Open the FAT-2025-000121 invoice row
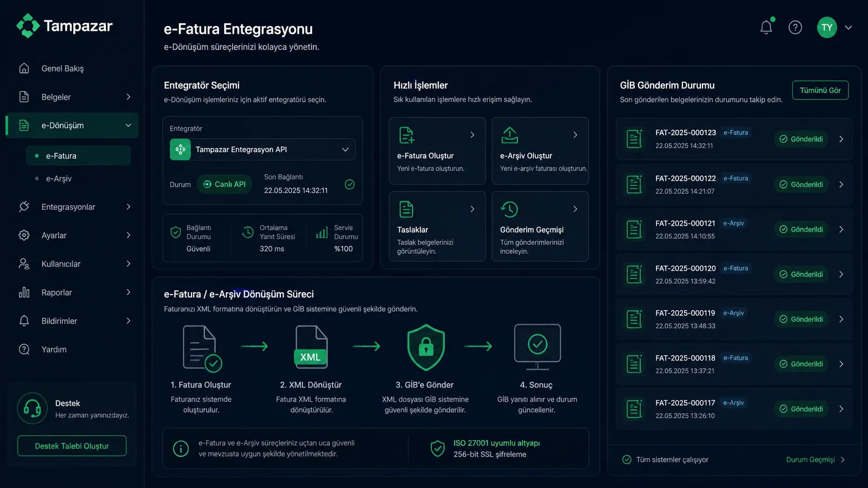The height and width of the screenshot is (488, 868). click(734, 229)
